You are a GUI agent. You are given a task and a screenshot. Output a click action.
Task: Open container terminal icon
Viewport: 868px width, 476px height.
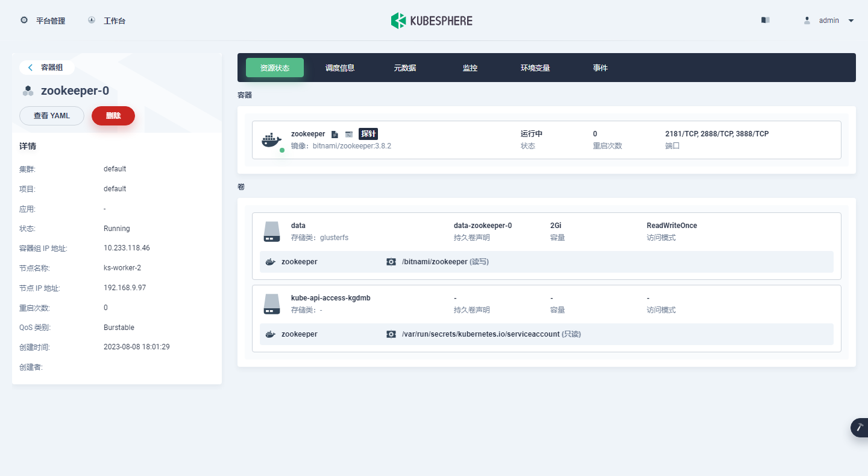(x=349, y=134)
